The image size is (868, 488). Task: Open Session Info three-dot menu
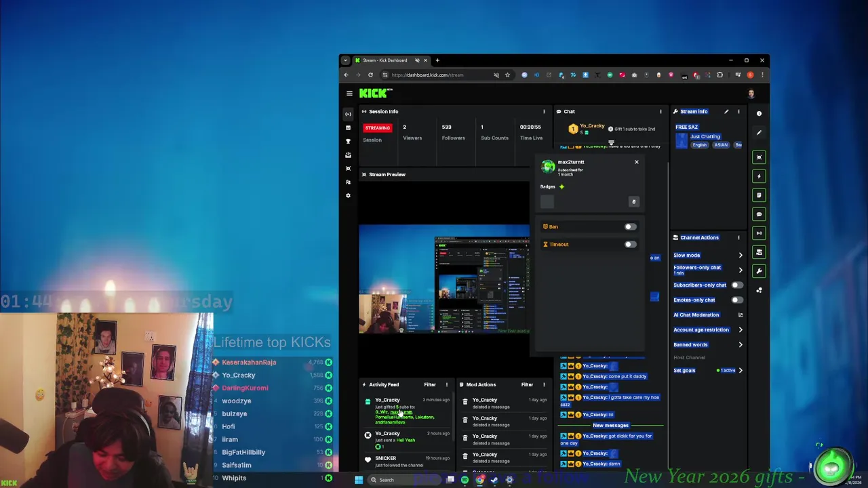tap(543, 111)
